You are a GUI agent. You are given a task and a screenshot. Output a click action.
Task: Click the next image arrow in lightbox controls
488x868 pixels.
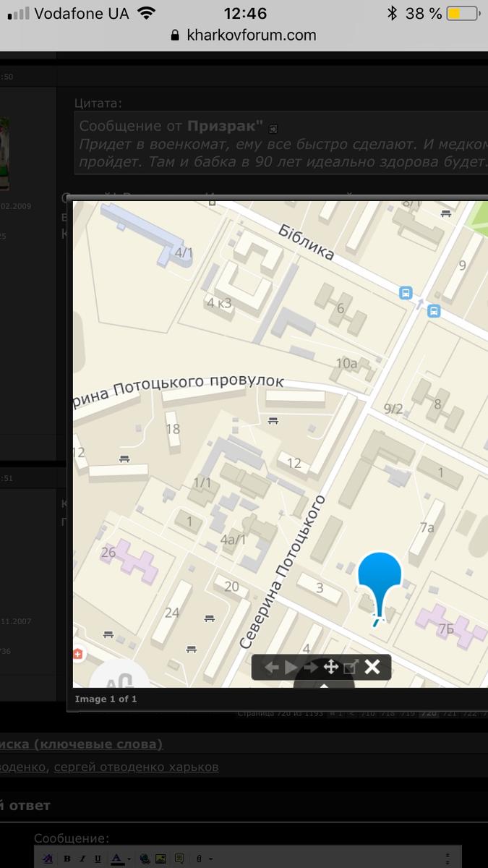coord(311,667)
